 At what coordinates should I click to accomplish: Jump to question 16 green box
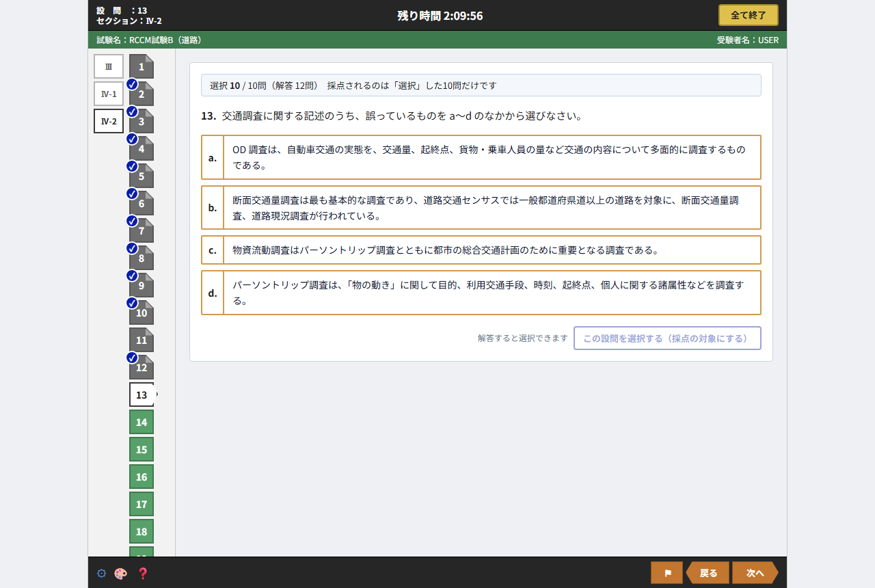142,477
